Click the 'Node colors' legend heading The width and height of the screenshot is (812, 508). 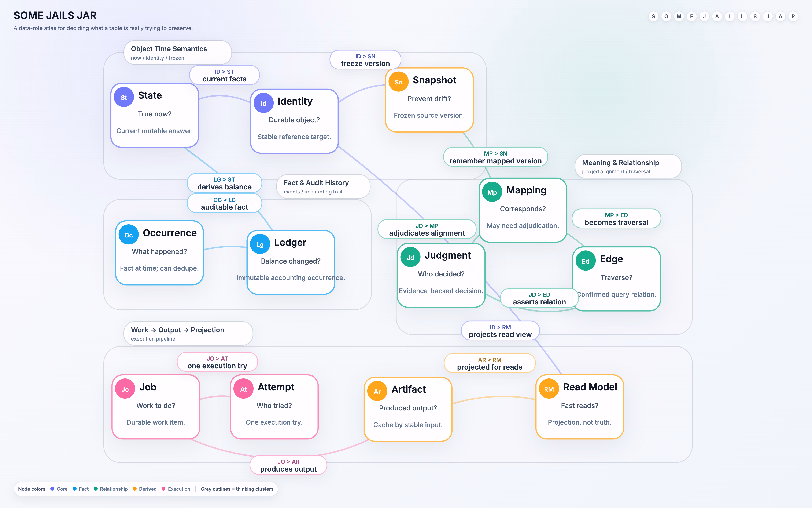point(32,489)
